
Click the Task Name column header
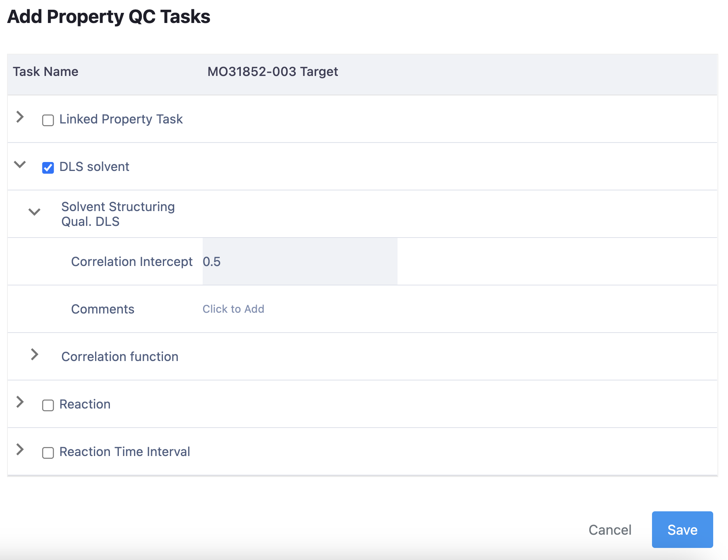(x=46, y=72)
